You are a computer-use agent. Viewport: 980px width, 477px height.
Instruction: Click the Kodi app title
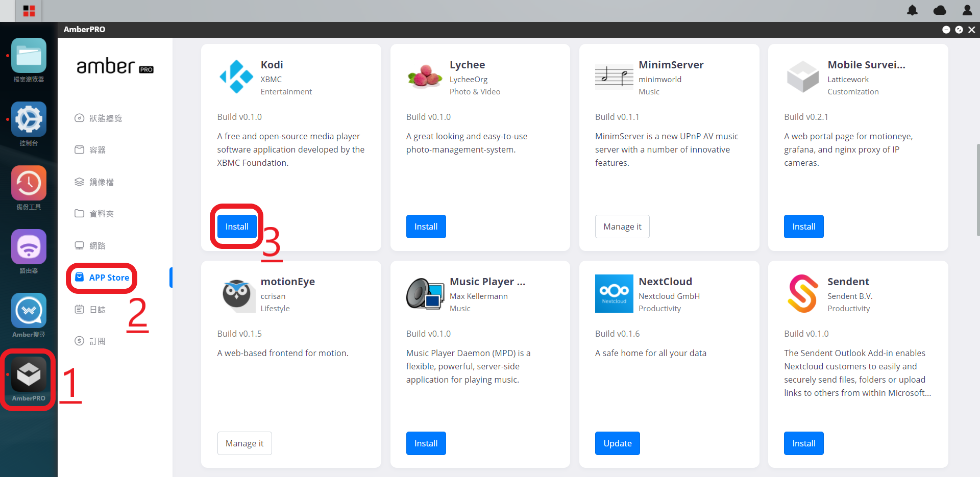tap(272, 65)
